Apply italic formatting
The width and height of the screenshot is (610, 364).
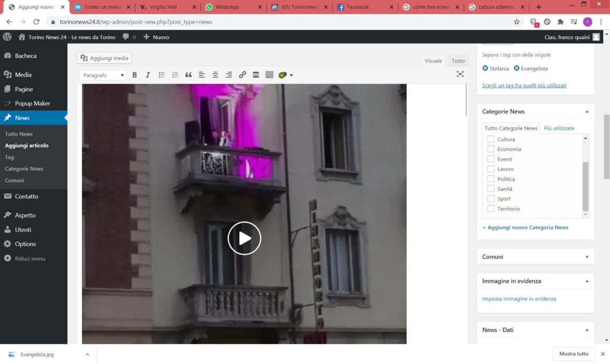(x=148, y=75)
